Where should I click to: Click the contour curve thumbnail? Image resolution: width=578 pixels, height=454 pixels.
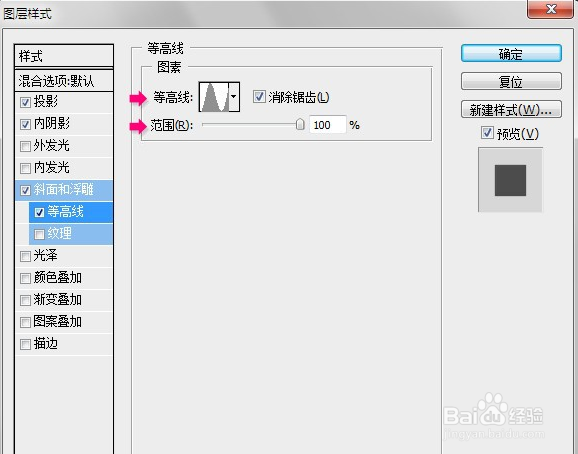(214, 97)
